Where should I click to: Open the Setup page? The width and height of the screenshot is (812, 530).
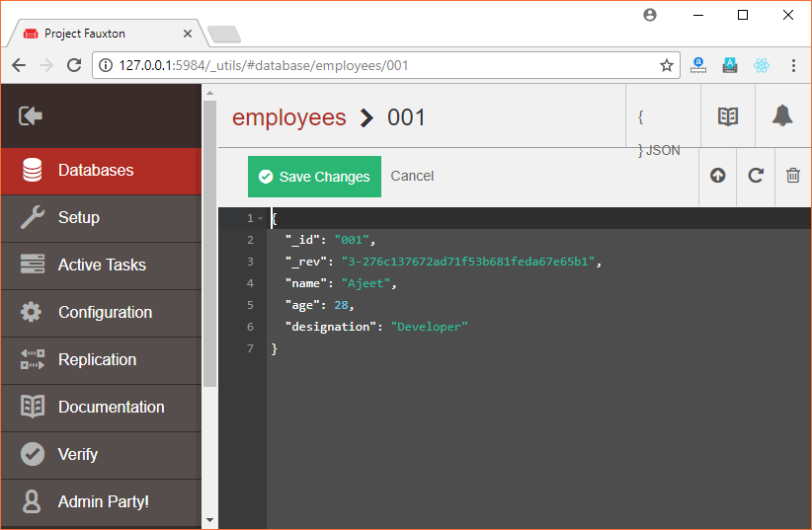tap(101, 218)
